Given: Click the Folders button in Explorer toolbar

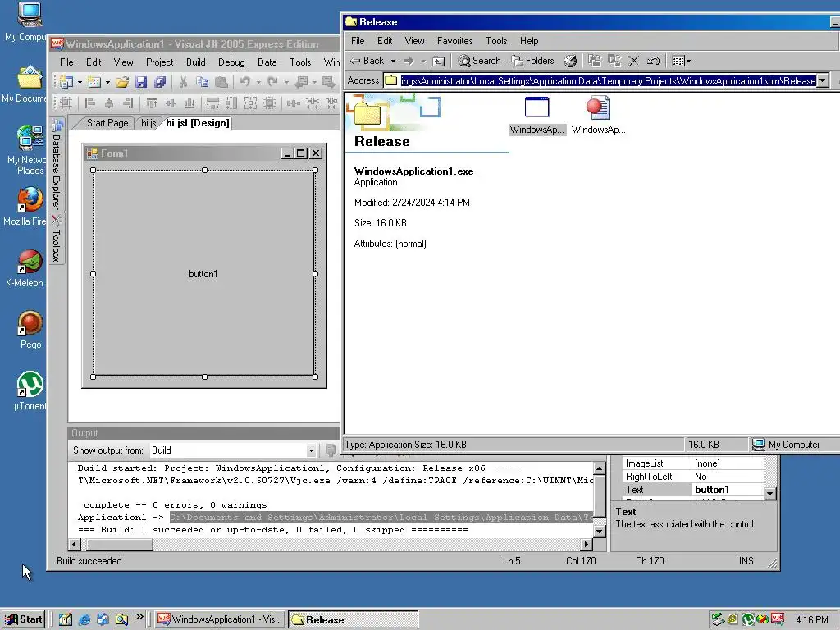Looking at the screenshot, I should tap(532, 61).
